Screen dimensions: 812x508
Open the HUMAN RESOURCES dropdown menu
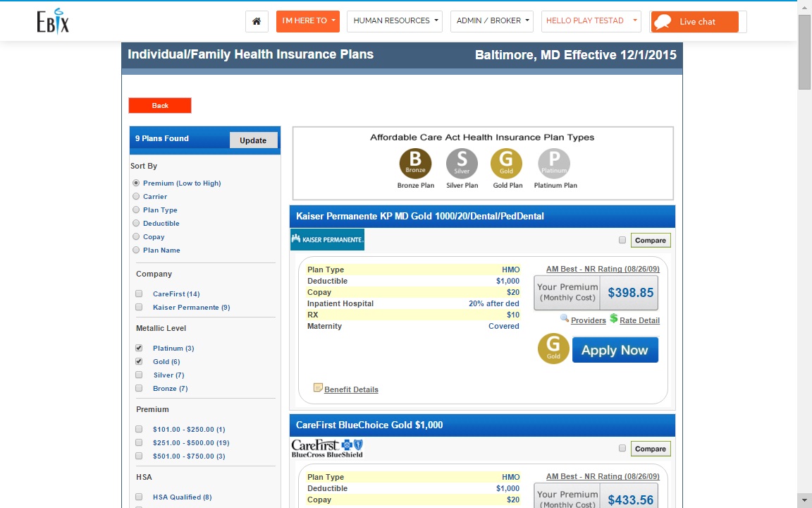[395, 21]
